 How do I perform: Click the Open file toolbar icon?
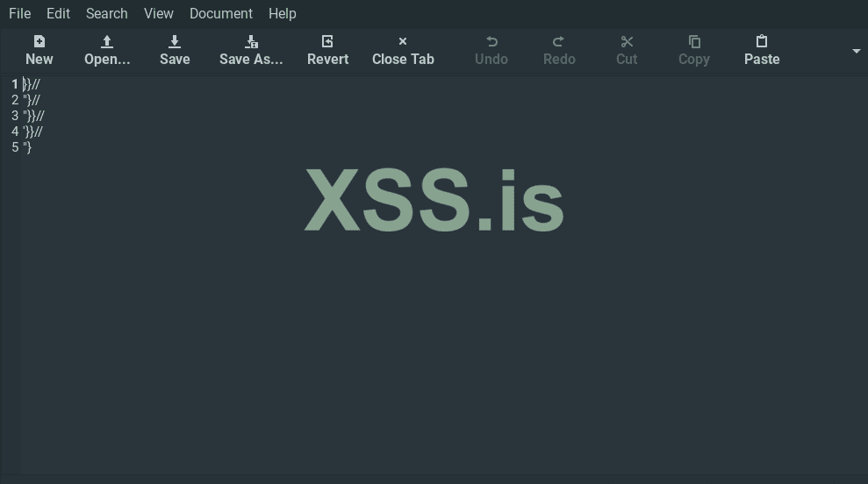pos(107,41)
